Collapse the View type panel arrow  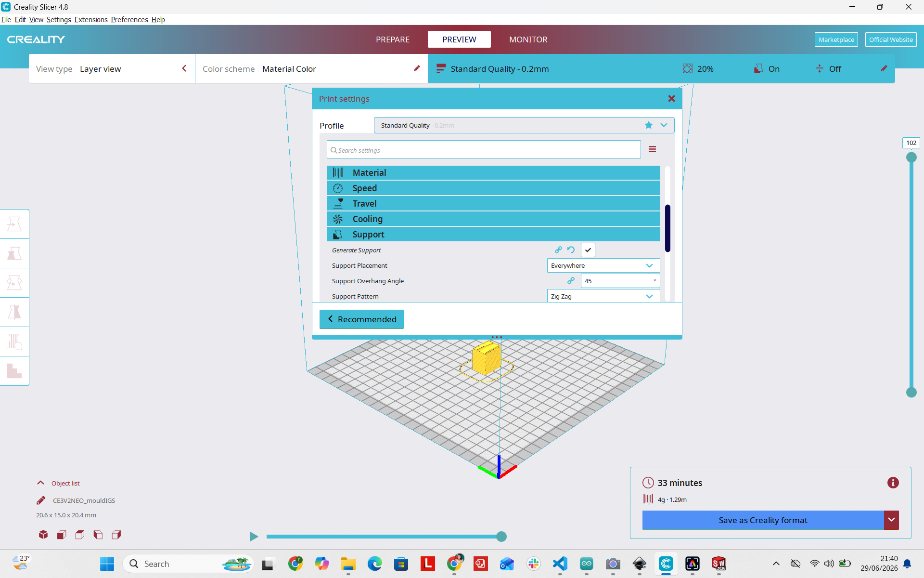pos(184,68)
